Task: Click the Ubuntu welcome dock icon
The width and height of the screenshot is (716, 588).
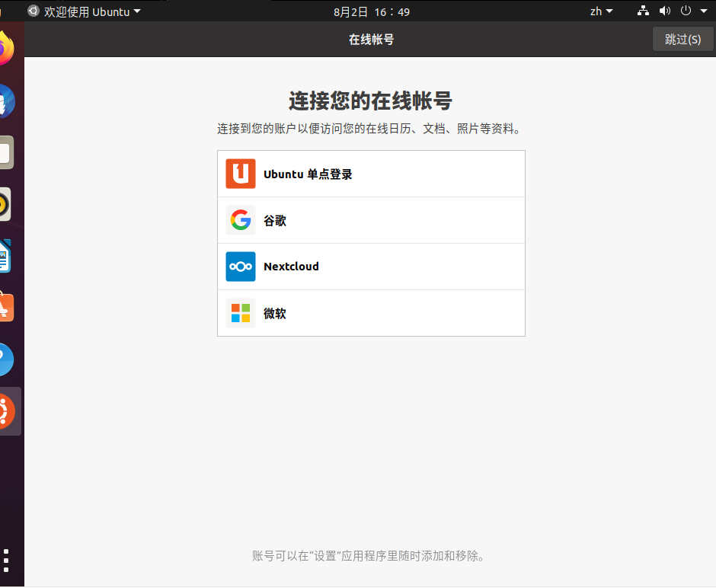Action: click(x=7, y=411)
